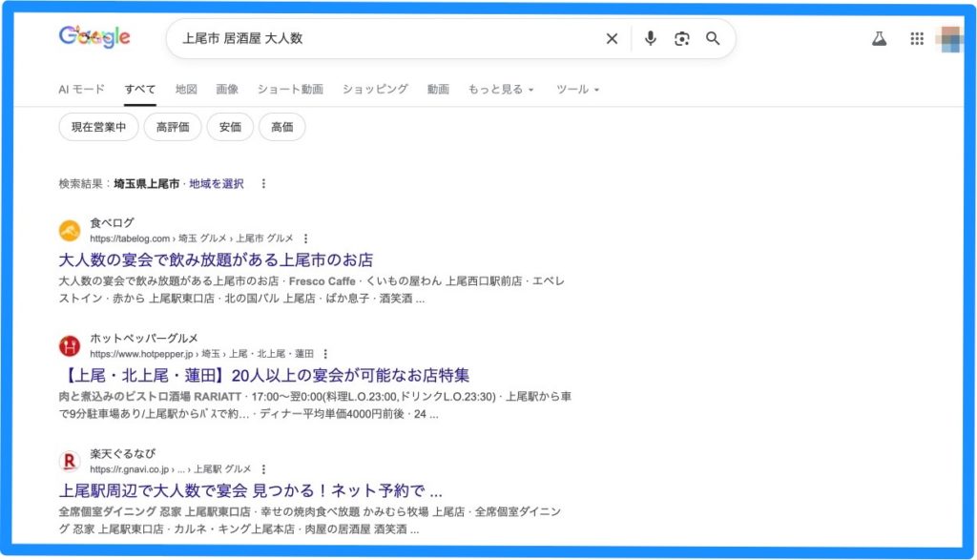Switch to the 画像 tab

tap(227, 90)
